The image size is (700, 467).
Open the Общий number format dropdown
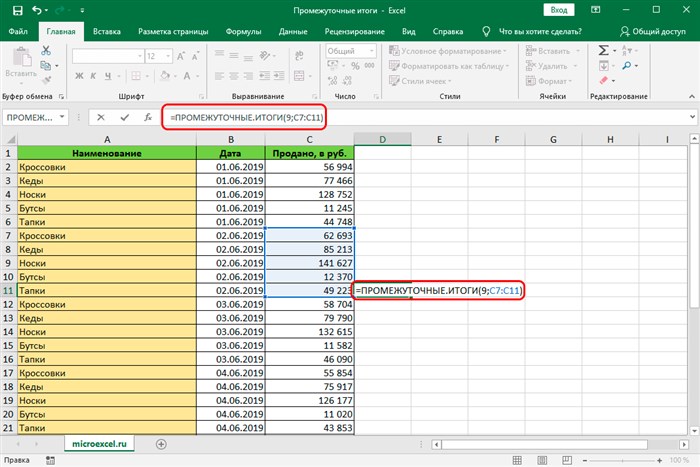click(371, 51)
